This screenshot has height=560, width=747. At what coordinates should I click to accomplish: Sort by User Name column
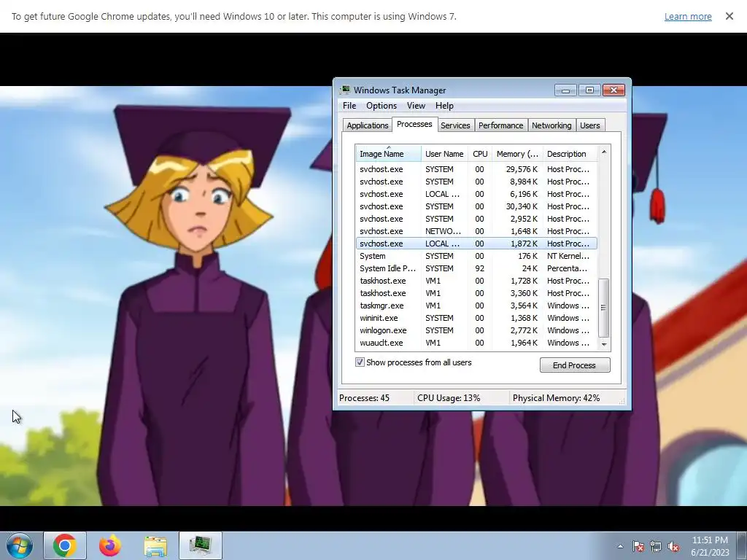tap(444, 154)
